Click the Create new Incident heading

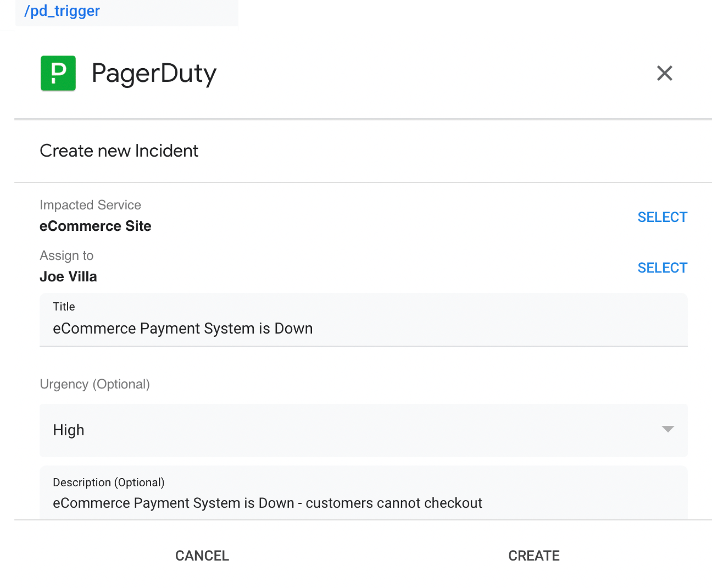click(x=119, y=150)
